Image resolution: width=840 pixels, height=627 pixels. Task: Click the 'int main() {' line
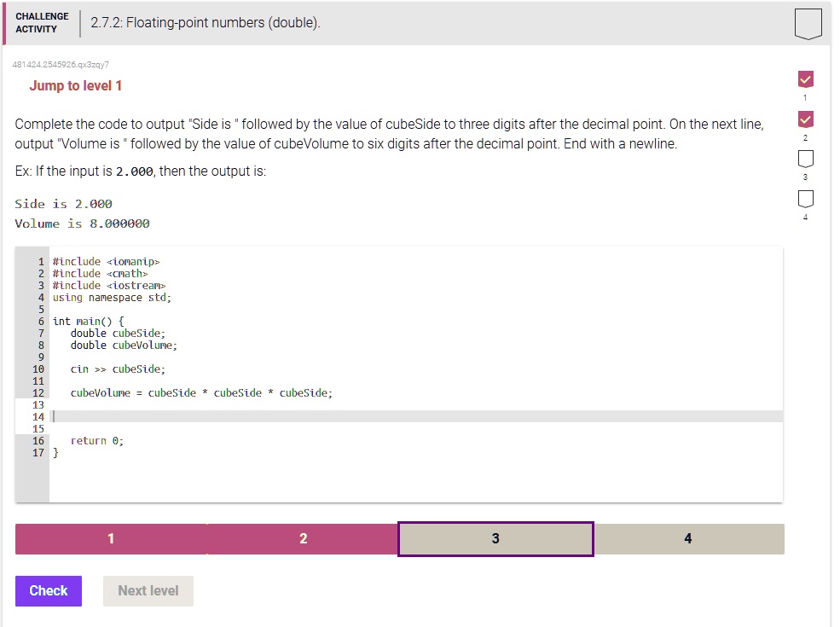tap(89, 321)
